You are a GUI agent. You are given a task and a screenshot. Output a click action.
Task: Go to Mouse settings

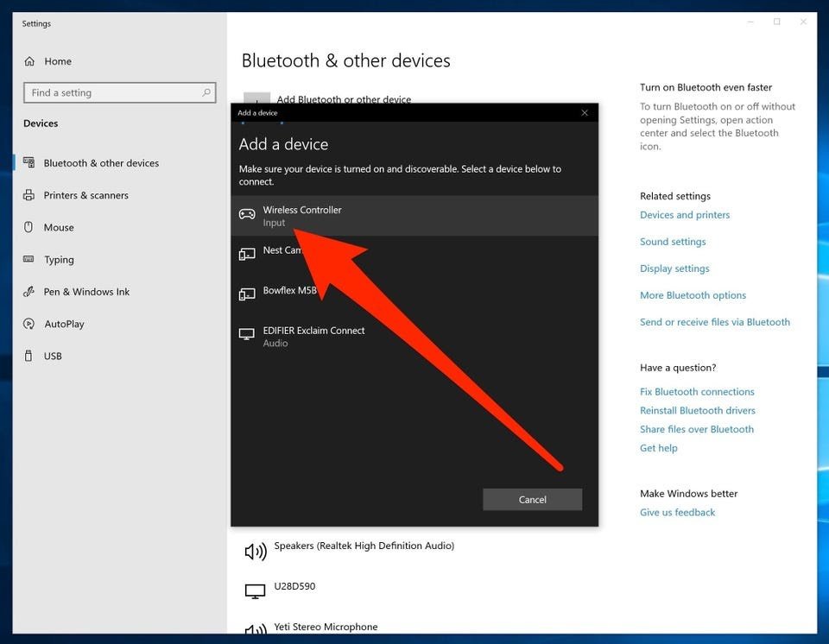(x=59, y=228)
